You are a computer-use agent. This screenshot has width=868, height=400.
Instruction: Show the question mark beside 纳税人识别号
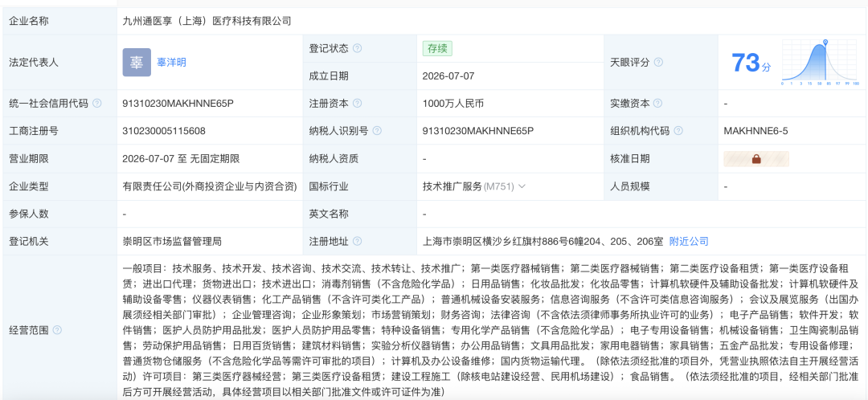377,131
